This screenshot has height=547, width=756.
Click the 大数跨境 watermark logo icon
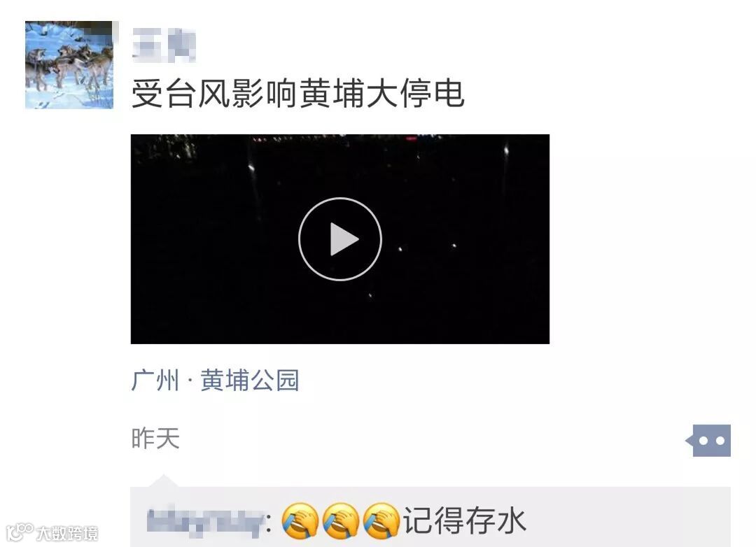tap(20, 532)
